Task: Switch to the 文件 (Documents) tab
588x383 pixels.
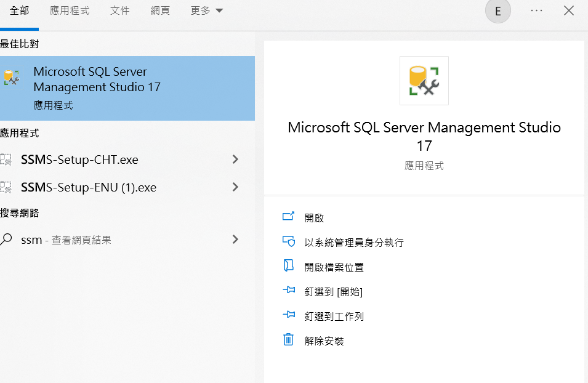Action: point(120,10)
